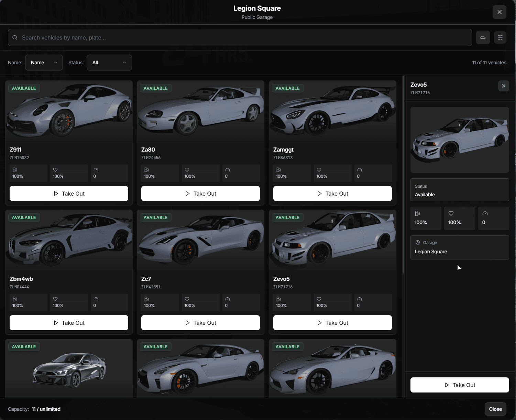This screenshot has width=516, height=420.
Task: Click the heart health icon on the Z911 card
Action: pos(55,170)
